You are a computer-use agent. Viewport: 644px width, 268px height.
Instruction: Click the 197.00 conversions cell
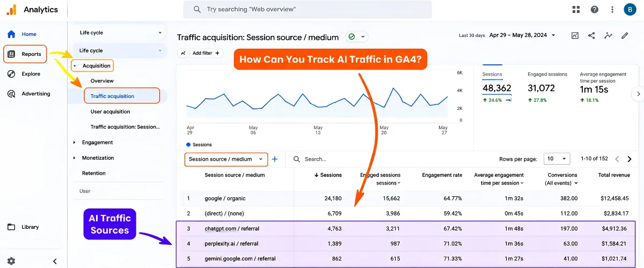[x=568, y=228]
